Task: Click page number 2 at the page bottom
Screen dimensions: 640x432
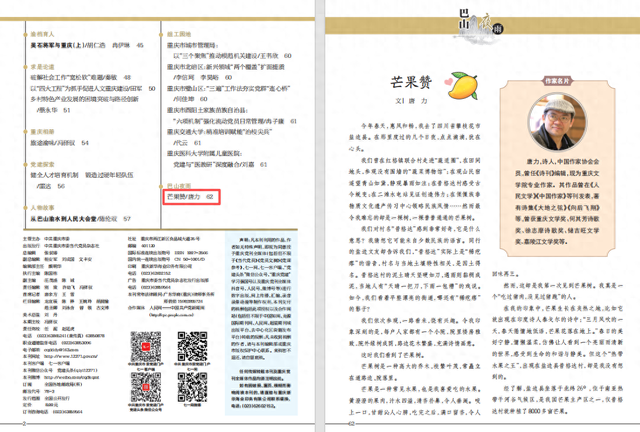Action: 24,424
